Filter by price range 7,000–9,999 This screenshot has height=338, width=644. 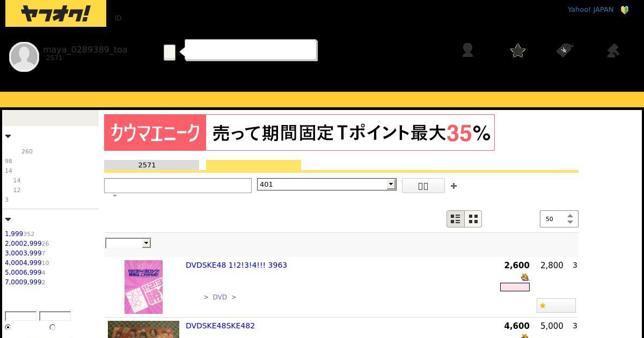point(23,282)
